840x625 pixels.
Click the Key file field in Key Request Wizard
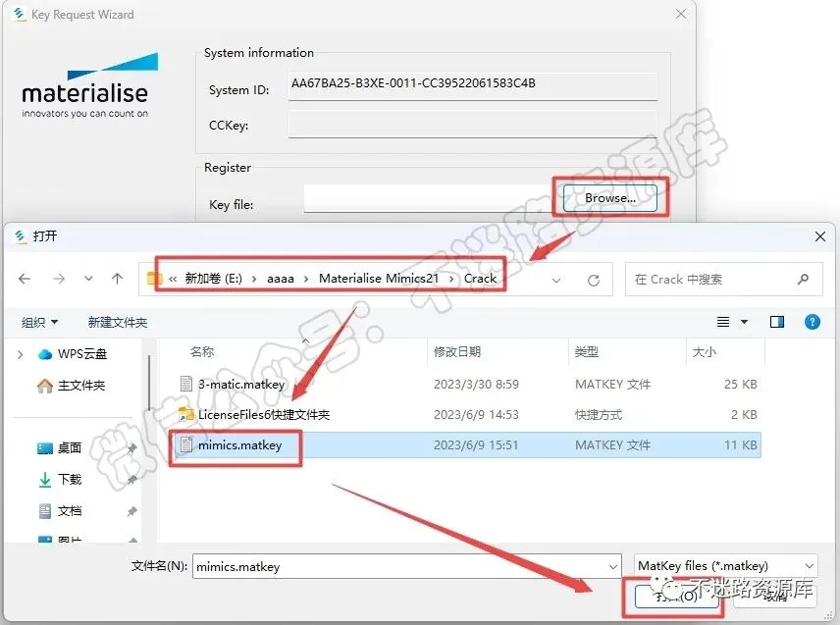pyautogui.click(x=428, y=198)
